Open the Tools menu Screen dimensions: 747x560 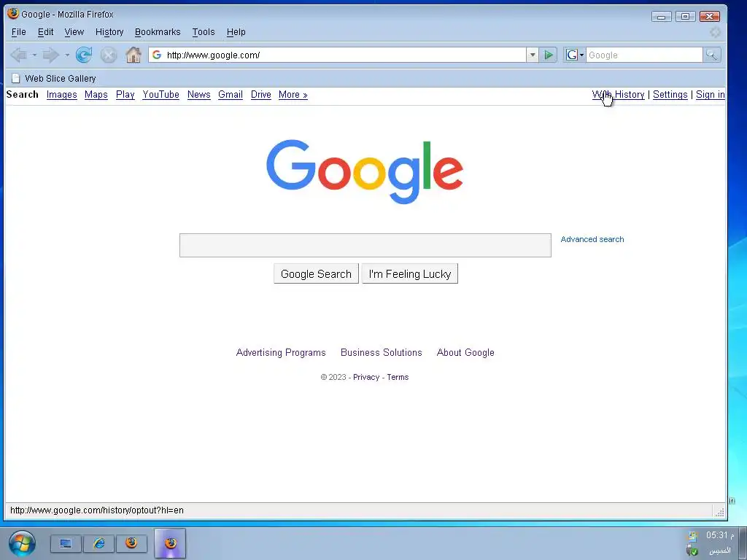point(204,32)
